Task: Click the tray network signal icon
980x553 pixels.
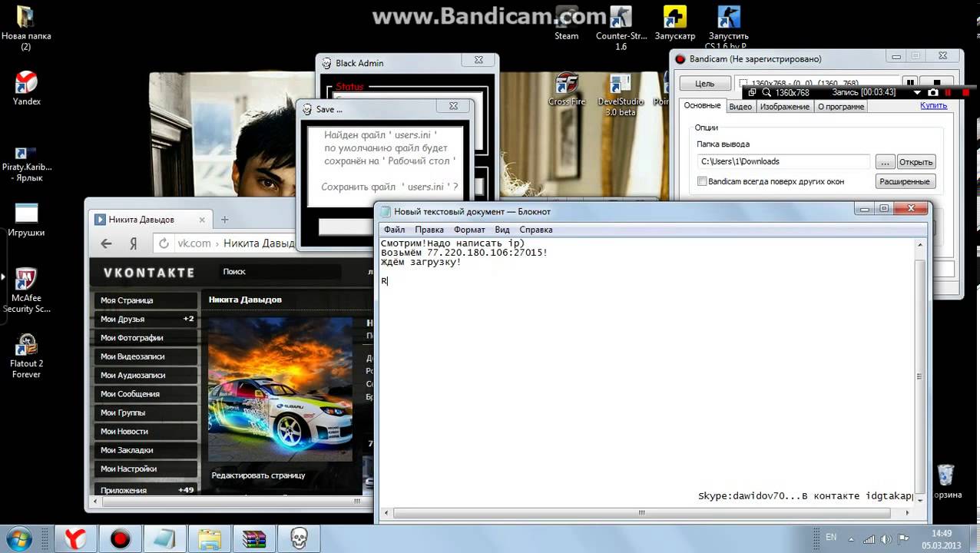Action: 867,538
